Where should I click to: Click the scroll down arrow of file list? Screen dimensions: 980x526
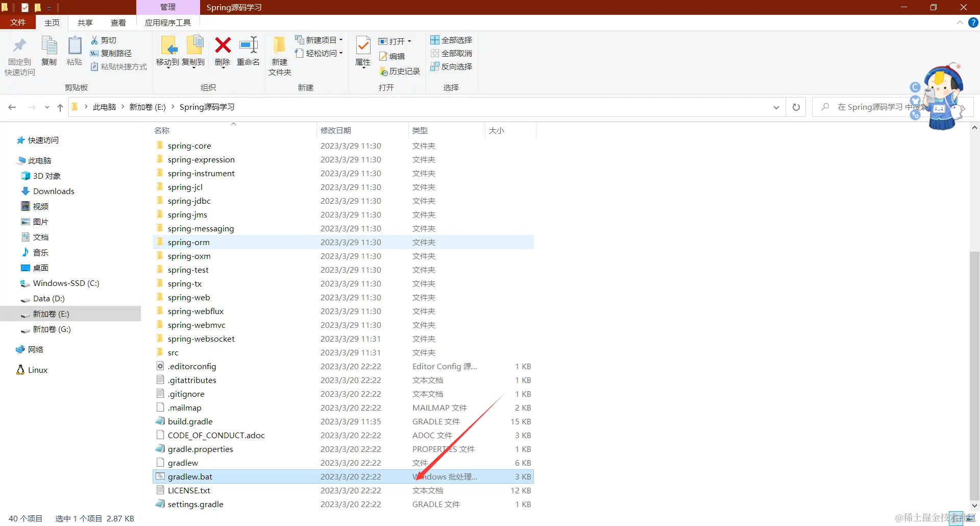(974, 506)
